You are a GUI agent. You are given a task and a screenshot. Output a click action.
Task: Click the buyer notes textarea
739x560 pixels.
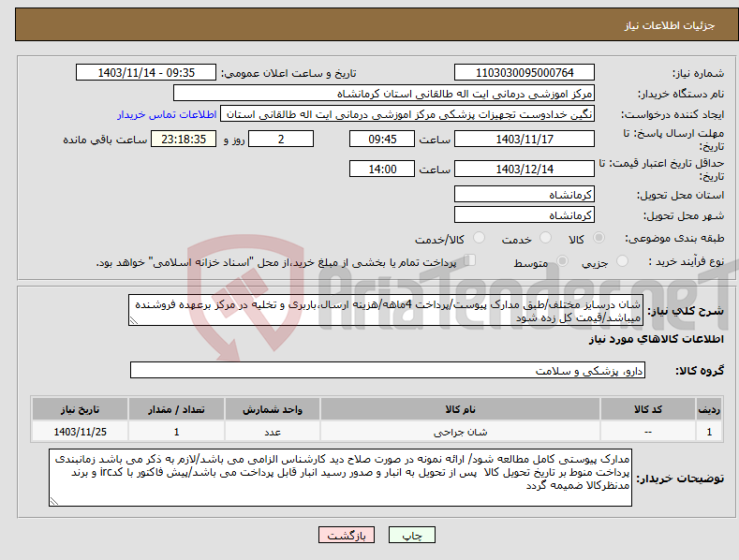pyautogui.click(x=340, y=478)
